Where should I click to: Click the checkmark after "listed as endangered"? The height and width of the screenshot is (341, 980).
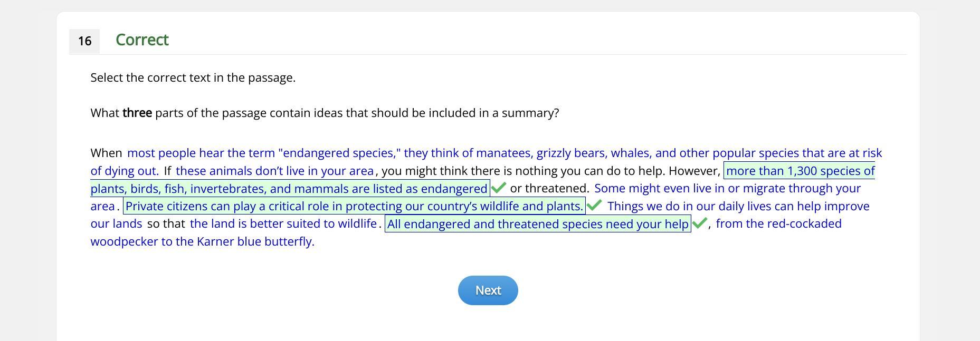pyautogui.click(x=499, y=188)
